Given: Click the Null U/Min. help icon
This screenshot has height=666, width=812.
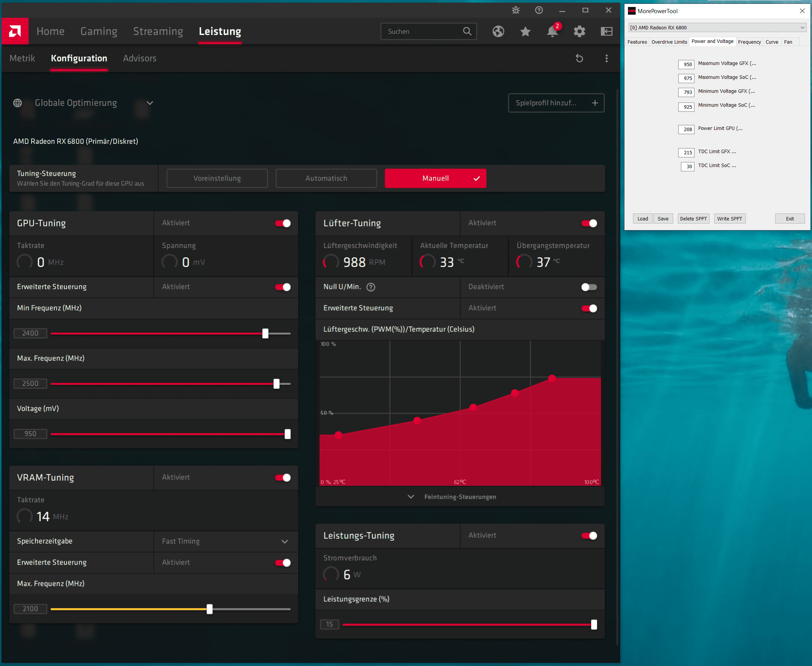Looking at the screenshot, I should tap(371, 287).
